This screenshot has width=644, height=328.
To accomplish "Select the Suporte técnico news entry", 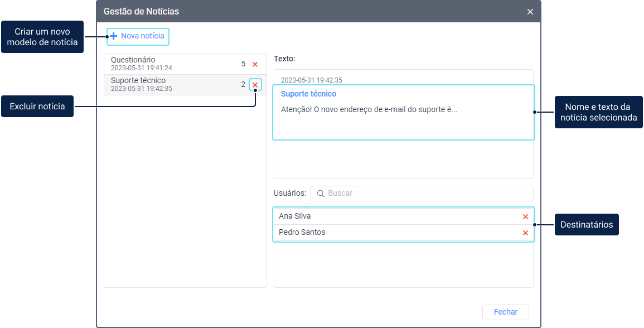I will pos(167,84).
